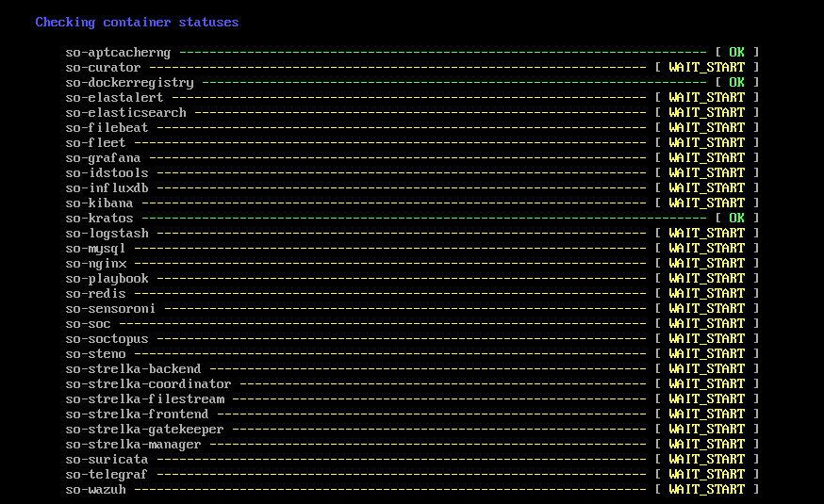The width and height of the screenshot is (824, 504).
Task: Click WAIT_START status of so-fleet
Action: click(706, 143)
